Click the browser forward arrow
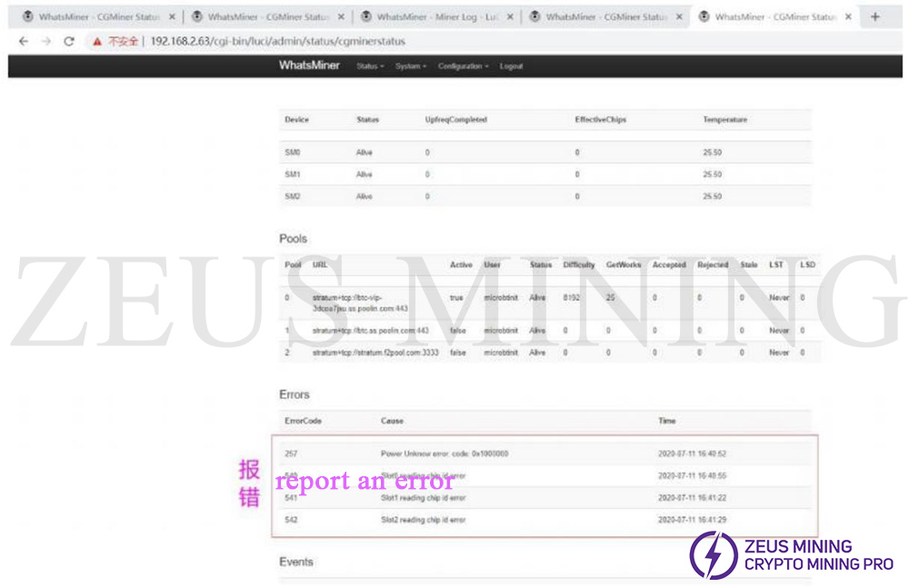 point(45,41)
